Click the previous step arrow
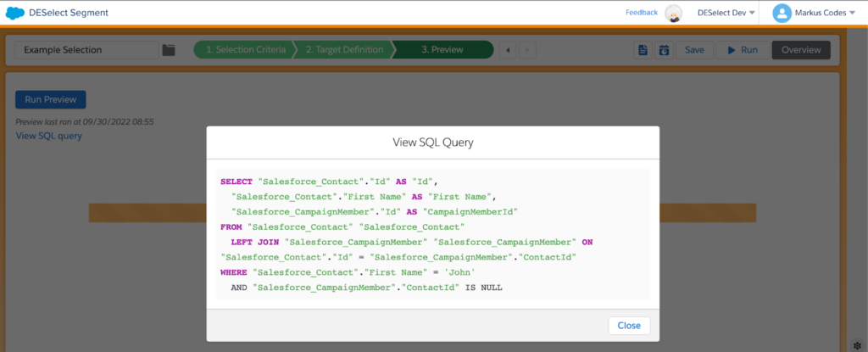This screenshot has height=352, width=868. point(507,50)
